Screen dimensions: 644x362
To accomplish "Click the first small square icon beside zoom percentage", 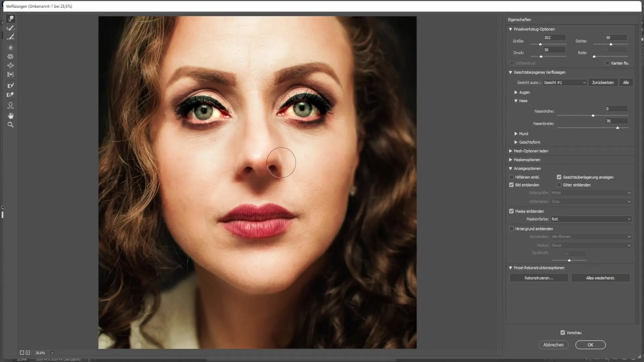I will (x=22, y=353).
